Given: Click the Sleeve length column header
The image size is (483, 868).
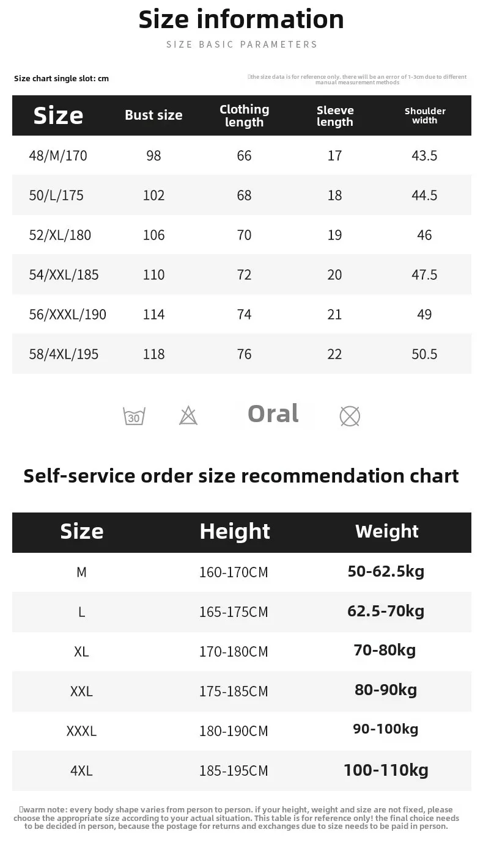Looking at the screenshot, I should 335,115.
